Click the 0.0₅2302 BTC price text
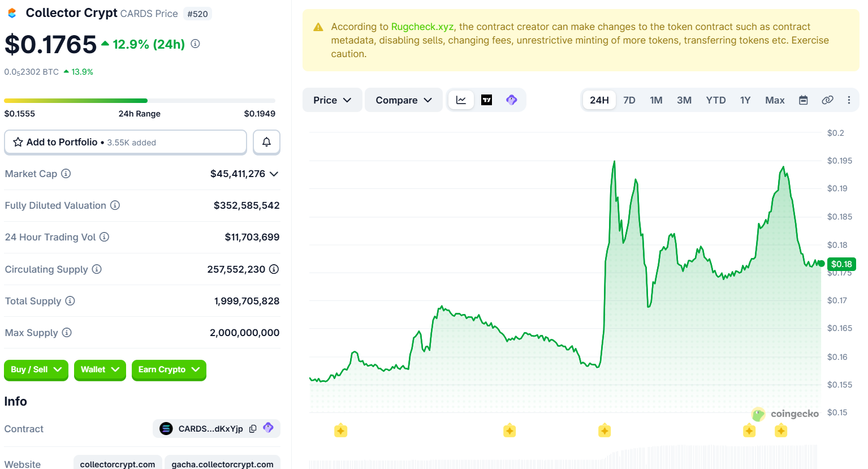868x469 pixels. [32, 72]
